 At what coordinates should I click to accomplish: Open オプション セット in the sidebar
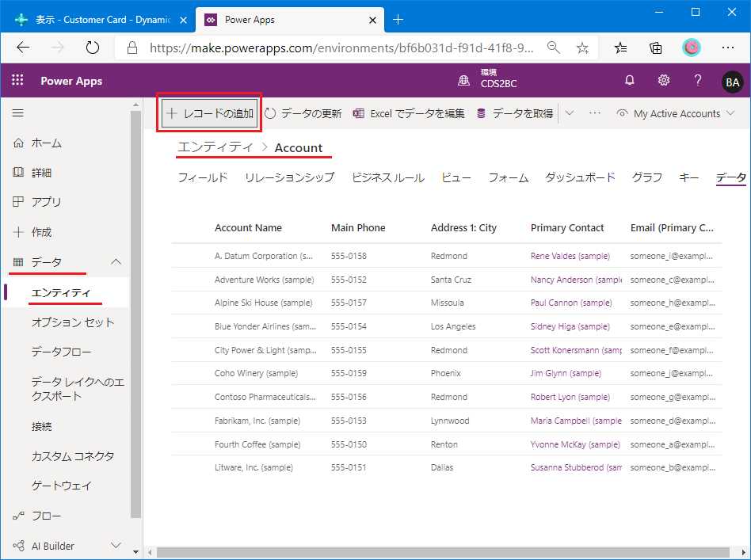point(73,322)
